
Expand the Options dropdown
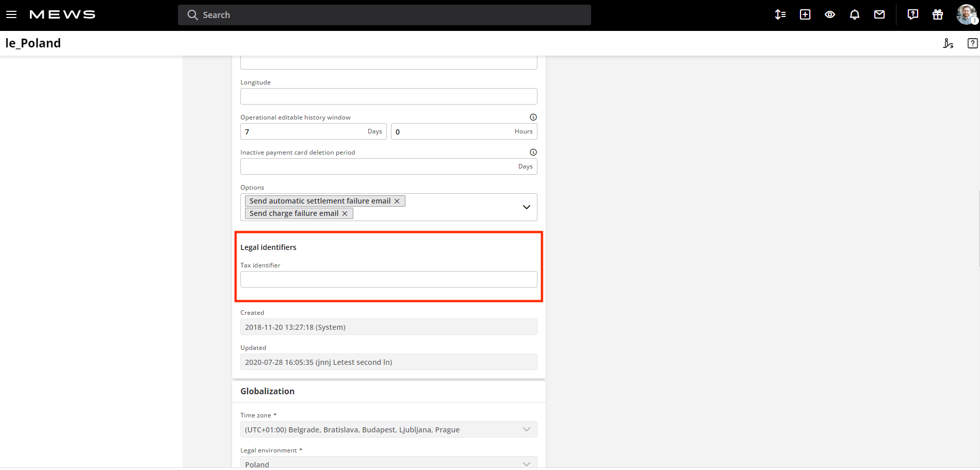click(x=527, y=207)
